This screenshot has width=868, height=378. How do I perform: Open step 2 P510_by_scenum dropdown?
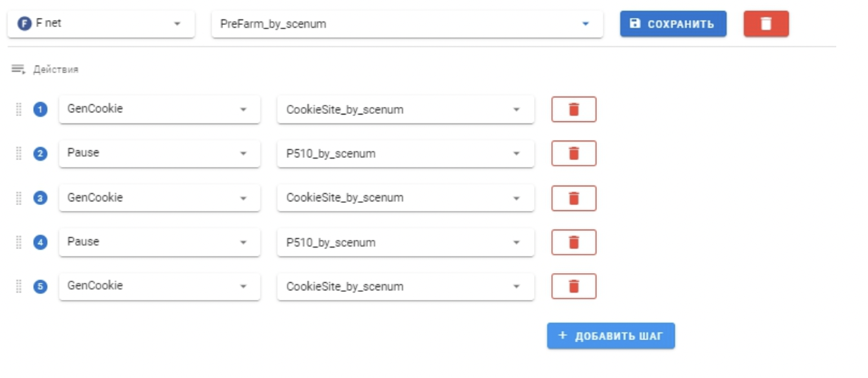[406, 153]
